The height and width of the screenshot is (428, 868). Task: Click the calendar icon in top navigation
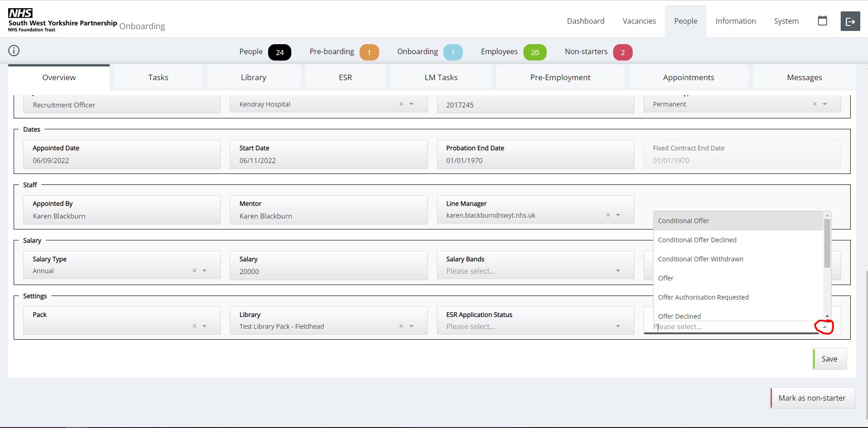pyautogui.click(x=822, y=21)
